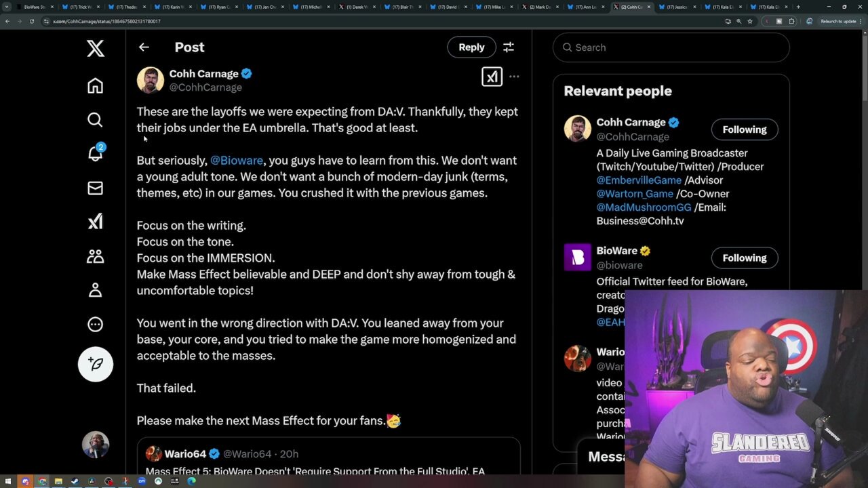868x488 pixels.
Task: Click the @Bioware mention in the post
Action: click(237, 161)
